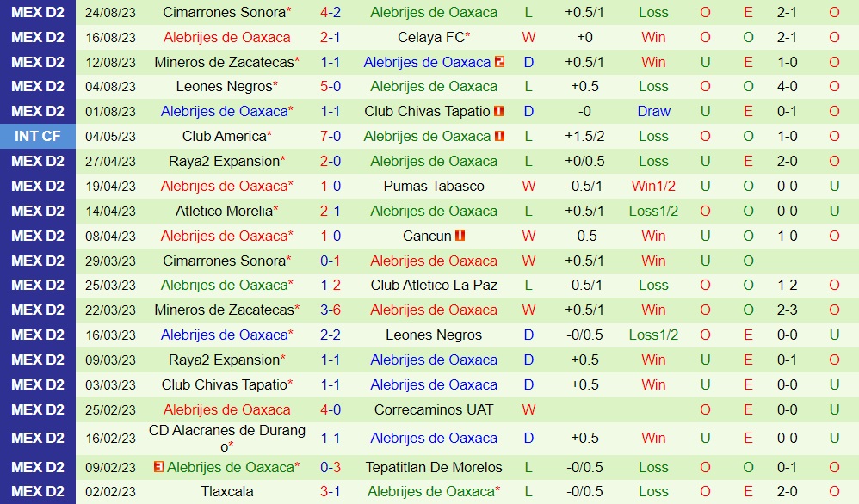
Task: Select the Pumas Tabasco team link
Action: coord(434,186)
